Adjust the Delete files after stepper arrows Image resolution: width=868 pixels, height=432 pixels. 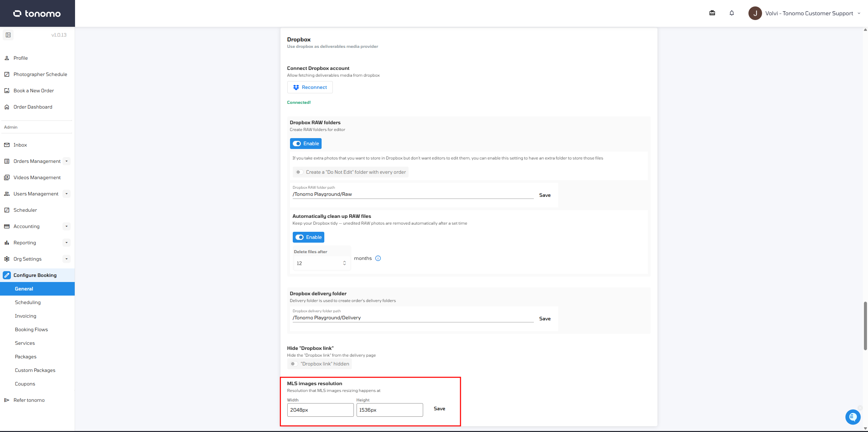click(344, 263)
